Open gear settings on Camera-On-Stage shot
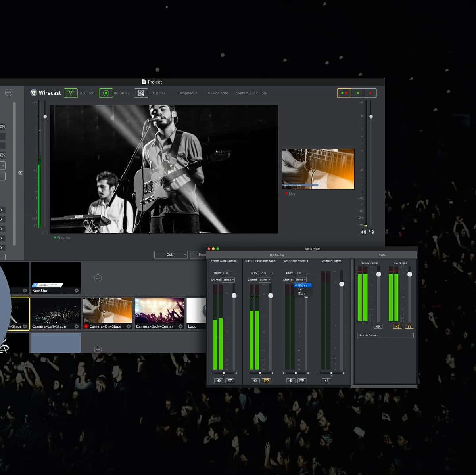This screenshot has width=476, height=475. [x=129, y=326]
